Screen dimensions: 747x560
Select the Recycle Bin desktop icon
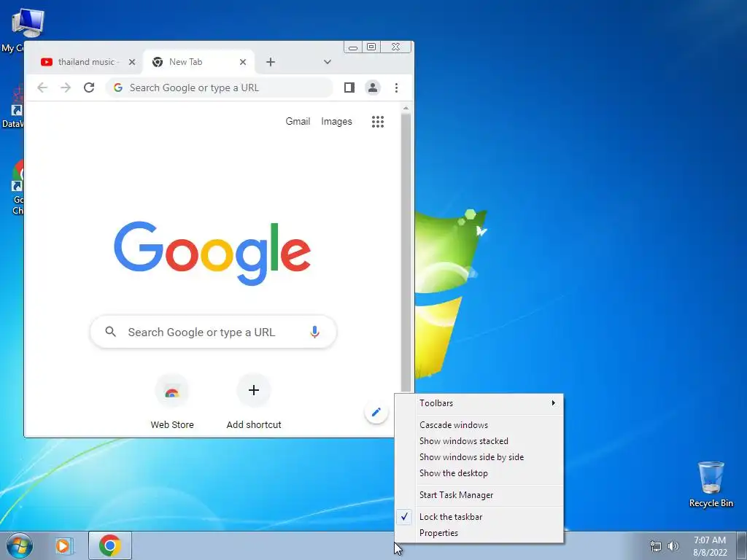point(711,484)
